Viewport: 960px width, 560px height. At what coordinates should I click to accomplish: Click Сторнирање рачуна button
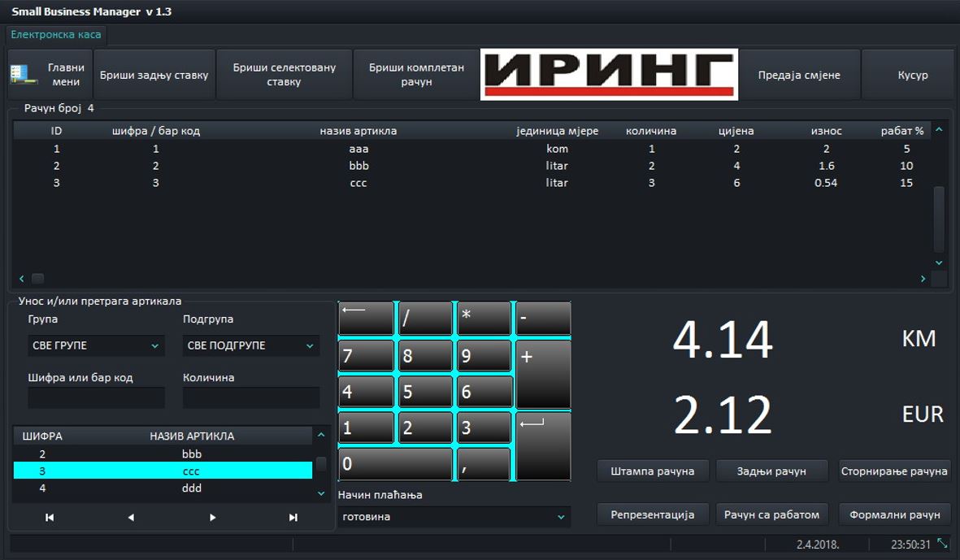(894, 471)
